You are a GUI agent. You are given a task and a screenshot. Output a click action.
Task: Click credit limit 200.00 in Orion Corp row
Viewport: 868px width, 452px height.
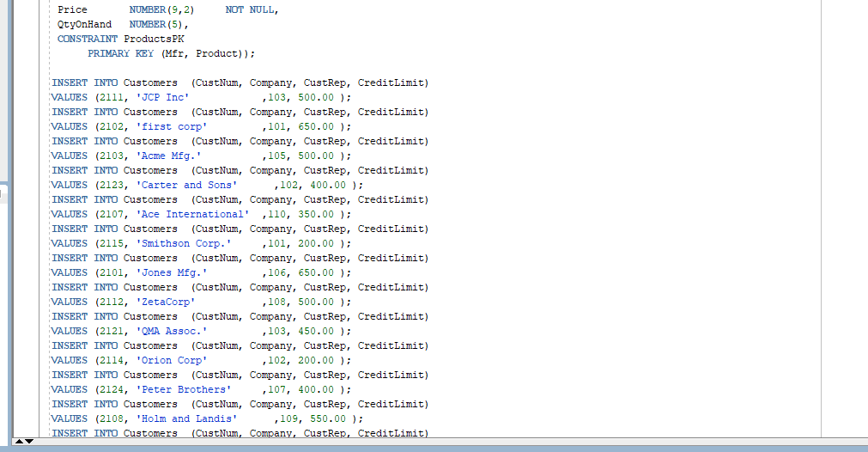316,361
